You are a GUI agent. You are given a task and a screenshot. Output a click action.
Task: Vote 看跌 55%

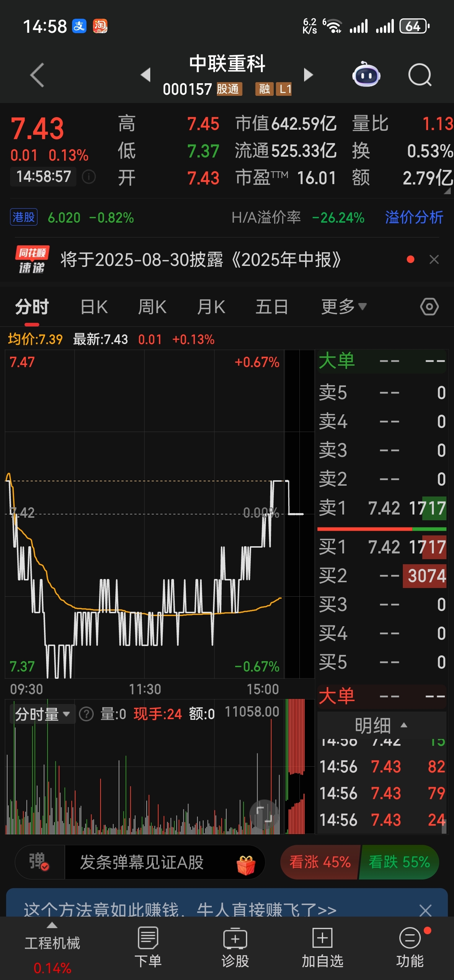399,862
